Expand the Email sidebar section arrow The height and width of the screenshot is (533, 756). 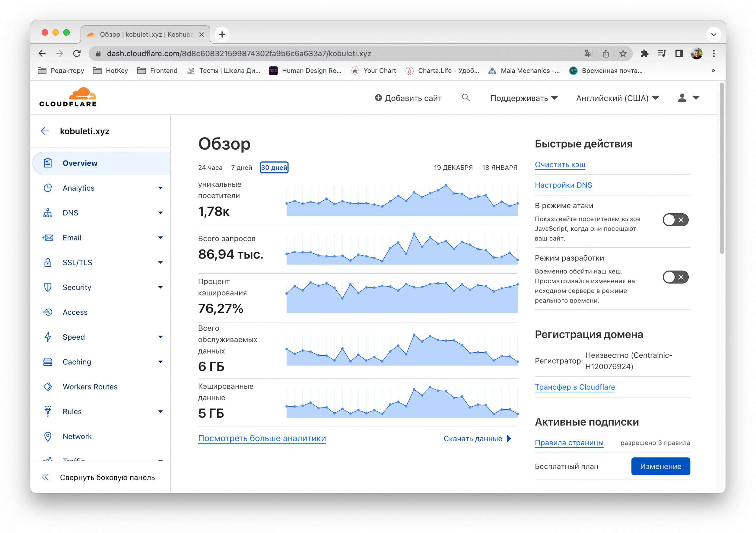pos(160,238)
